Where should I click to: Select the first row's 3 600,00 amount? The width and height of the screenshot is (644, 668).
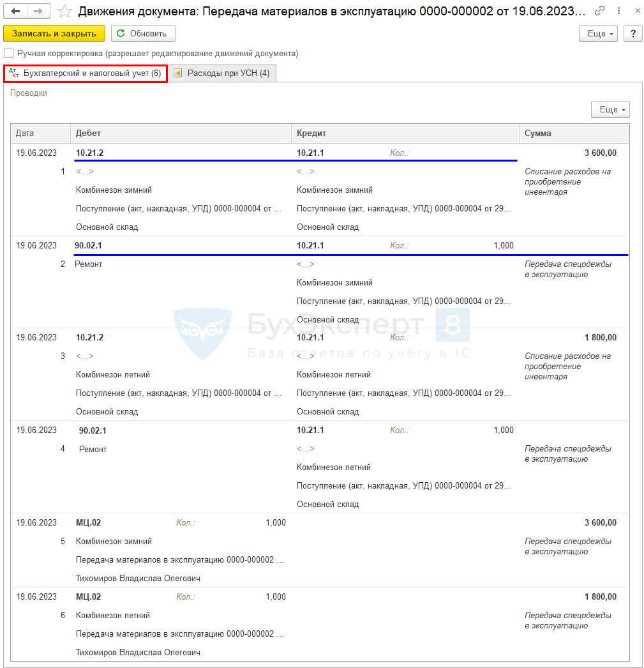[600, 153]
